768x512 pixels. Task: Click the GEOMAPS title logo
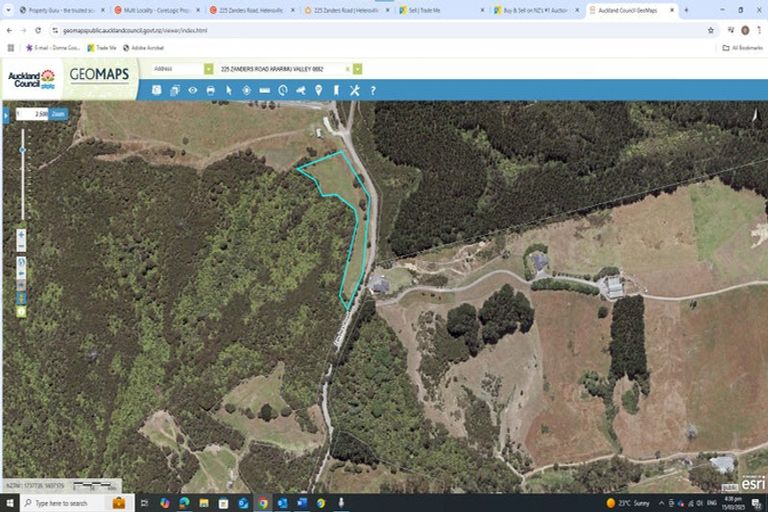[x=99, y=74]
